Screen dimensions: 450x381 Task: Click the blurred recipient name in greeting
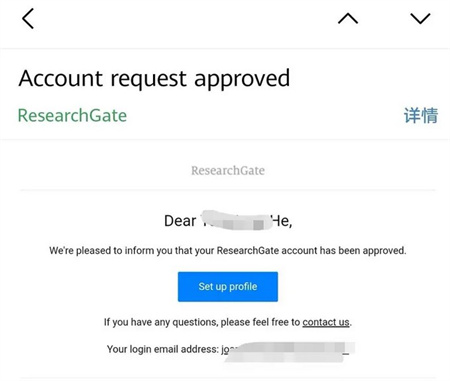pos(236,220)
